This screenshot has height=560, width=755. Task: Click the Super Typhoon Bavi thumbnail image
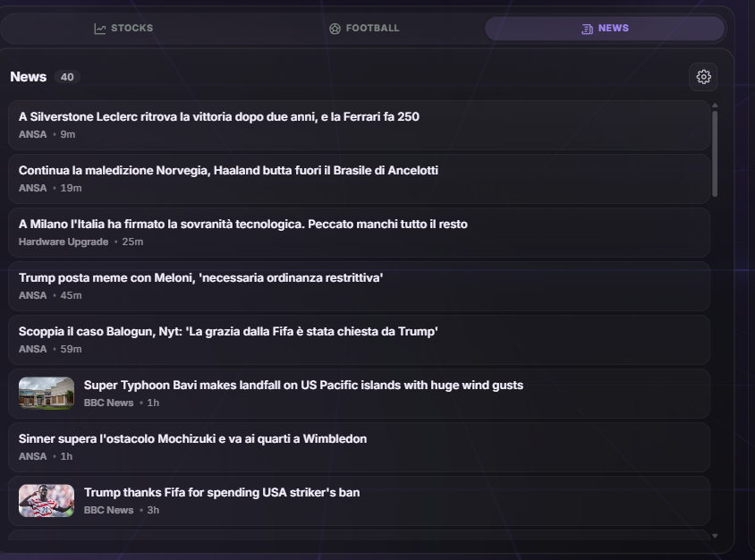click(x=47, y=394)
